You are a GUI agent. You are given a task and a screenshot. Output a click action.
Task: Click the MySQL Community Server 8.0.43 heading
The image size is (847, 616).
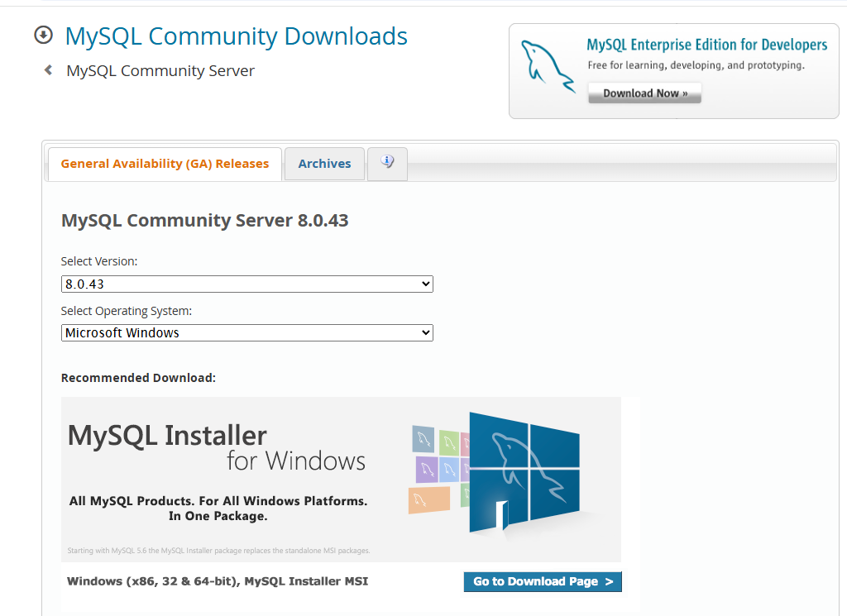click(205, 220)
